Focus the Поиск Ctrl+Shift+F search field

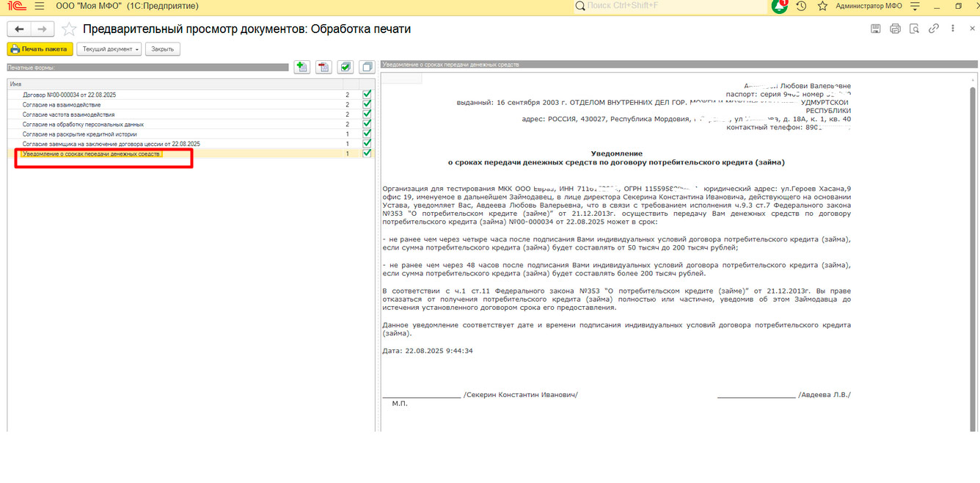(x=670, y=6)
